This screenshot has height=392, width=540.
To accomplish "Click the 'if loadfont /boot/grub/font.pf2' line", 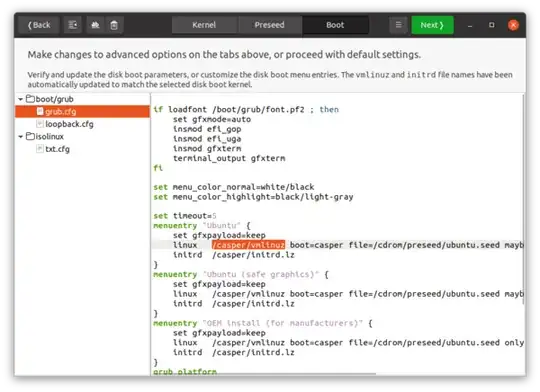I will pos(246,110).
